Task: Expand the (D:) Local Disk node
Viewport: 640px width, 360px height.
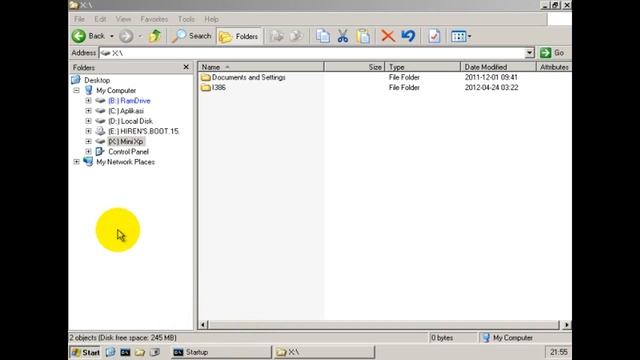Action: (88, 121)
